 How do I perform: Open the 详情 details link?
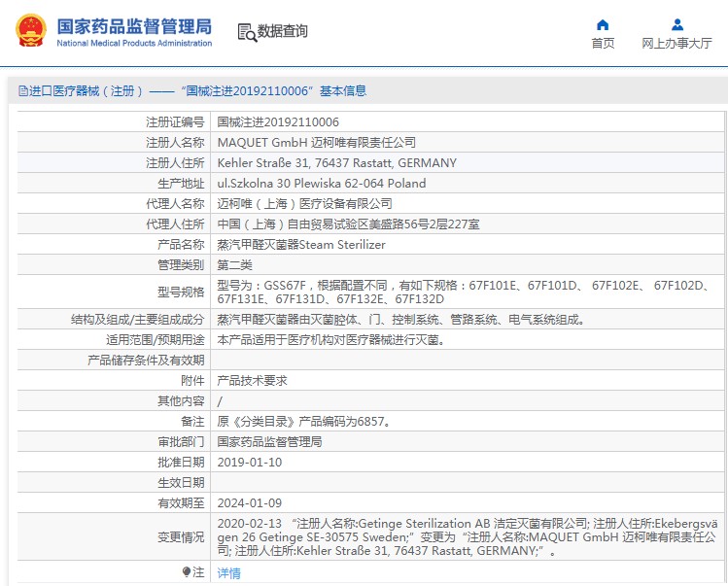[x=228, y=573]
